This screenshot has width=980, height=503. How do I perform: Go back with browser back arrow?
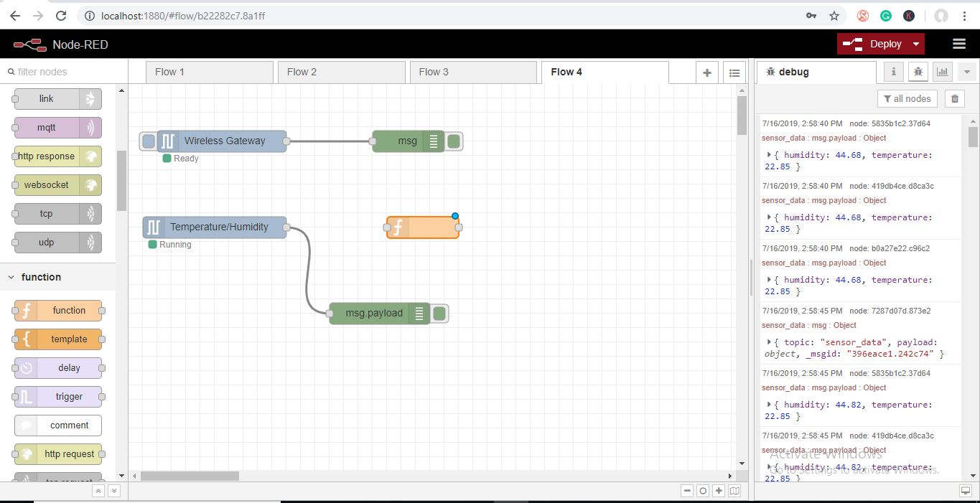[15, 15]
